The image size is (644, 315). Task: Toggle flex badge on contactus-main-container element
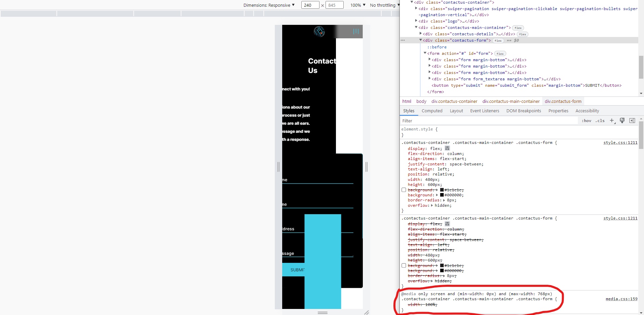pos(518,28)
